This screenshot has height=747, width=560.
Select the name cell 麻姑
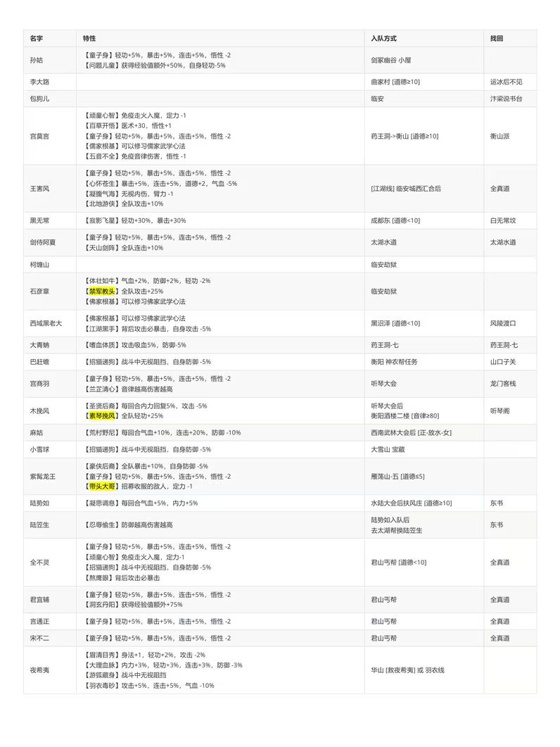(x=36, y=433)
